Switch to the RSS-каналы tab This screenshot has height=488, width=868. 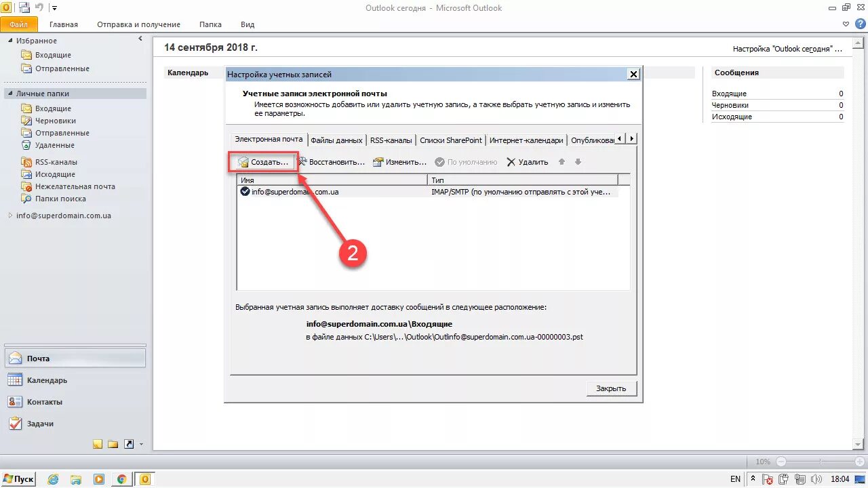click(391, 140)
